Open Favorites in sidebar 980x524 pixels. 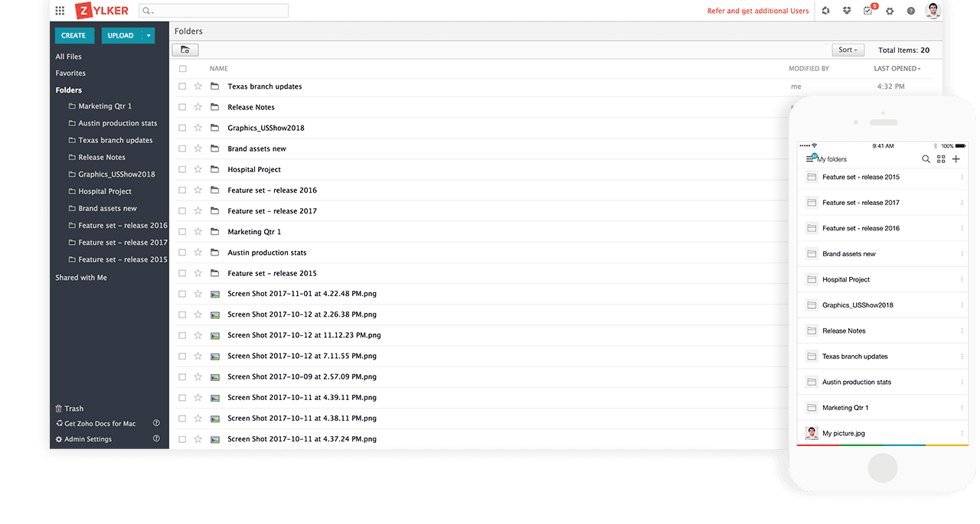pyautogui.click(x=70, y=73)
